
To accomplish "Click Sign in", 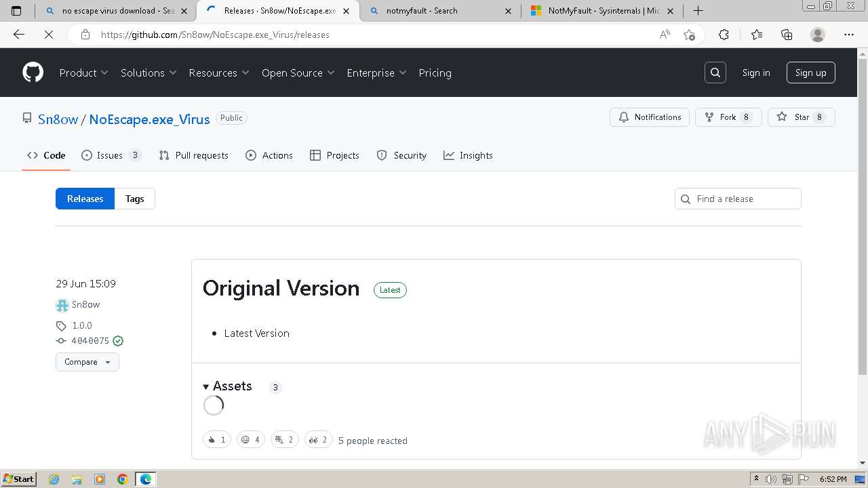I will coord(755,73).
